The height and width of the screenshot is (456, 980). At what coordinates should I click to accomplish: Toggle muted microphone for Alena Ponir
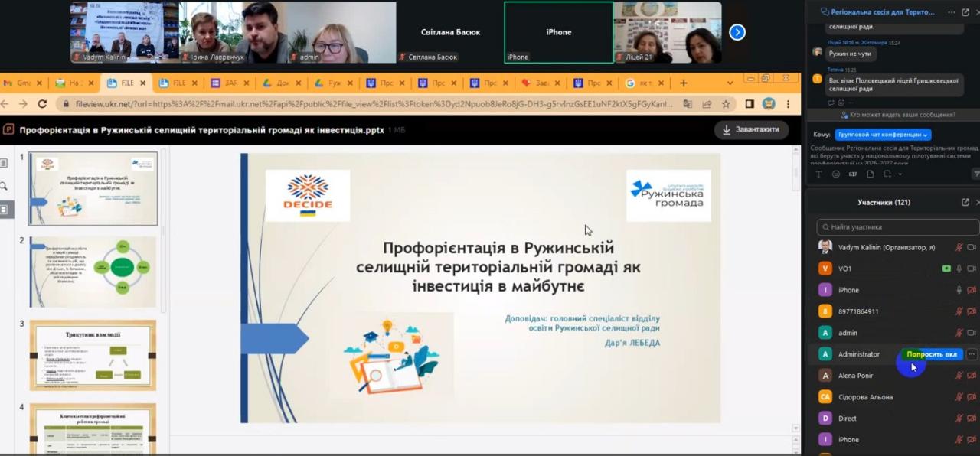[959, 376]
